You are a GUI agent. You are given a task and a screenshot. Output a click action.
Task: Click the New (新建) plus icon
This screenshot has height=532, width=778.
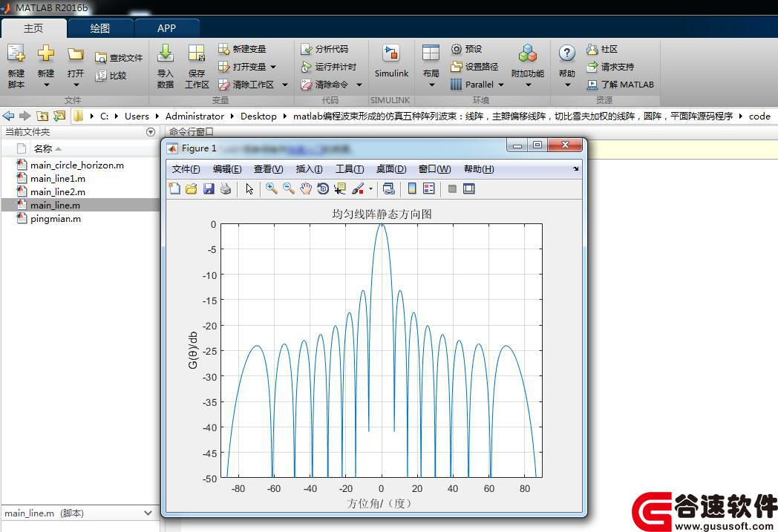tap(45, 53)
